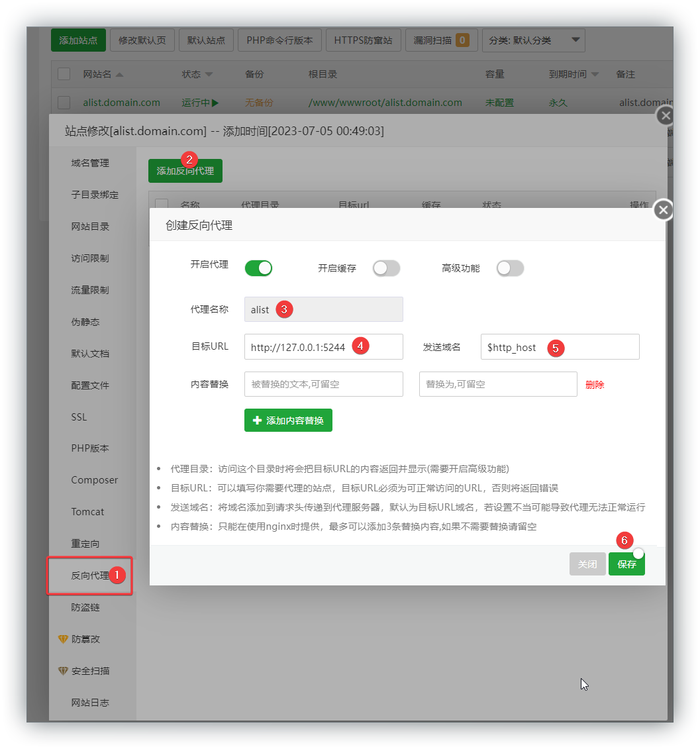This screenshot has width=700, height=749.
Task: Check the alist.domain.com row checkbox
Action: (x=64, y=102)
